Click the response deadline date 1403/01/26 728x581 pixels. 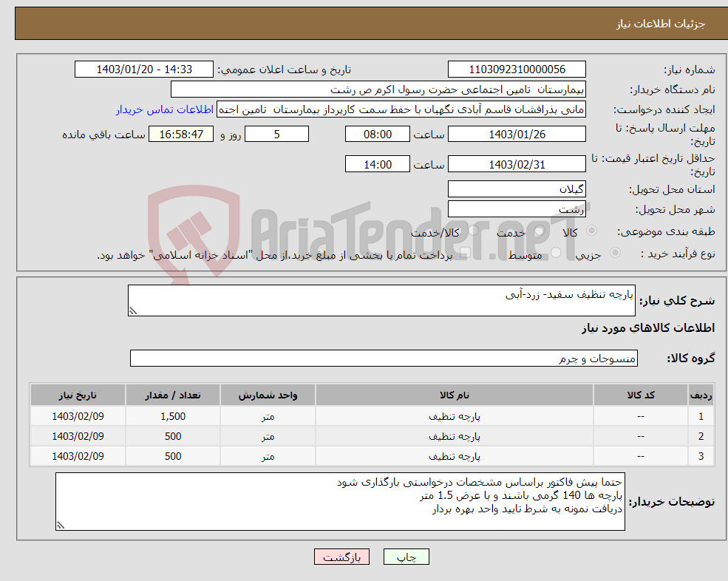pyautogui.click(x=517, y=135)
